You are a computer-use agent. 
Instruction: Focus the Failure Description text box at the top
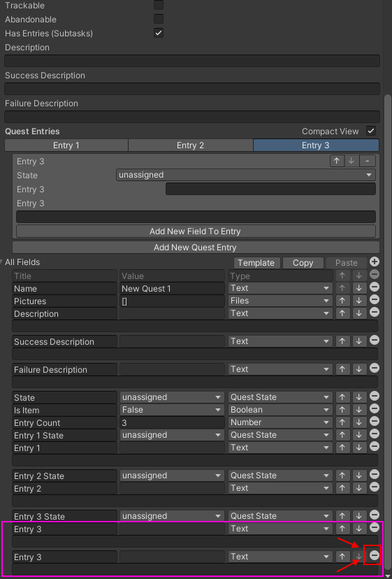192,117
